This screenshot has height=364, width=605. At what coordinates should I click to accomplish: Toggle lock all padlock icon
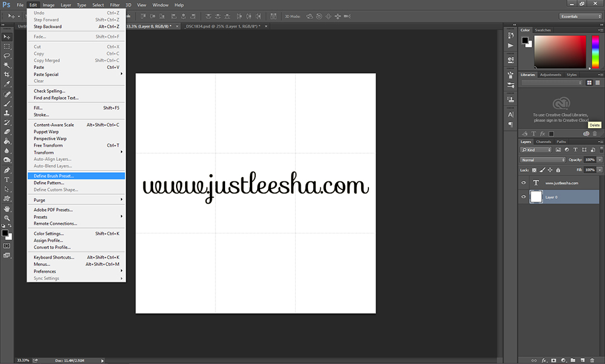[558, 170]
